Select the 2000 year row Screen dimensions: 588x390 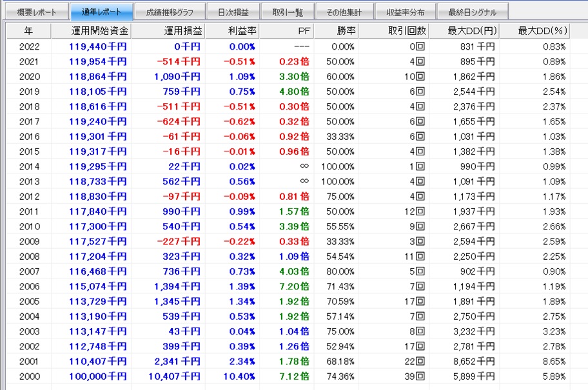pyautogui.click(x=29, y=376)
